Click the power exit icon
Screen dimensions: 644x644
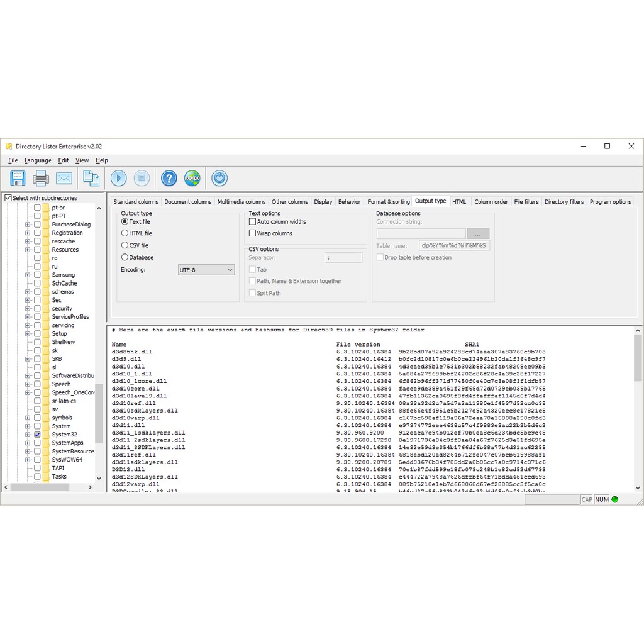coord(219,178)
